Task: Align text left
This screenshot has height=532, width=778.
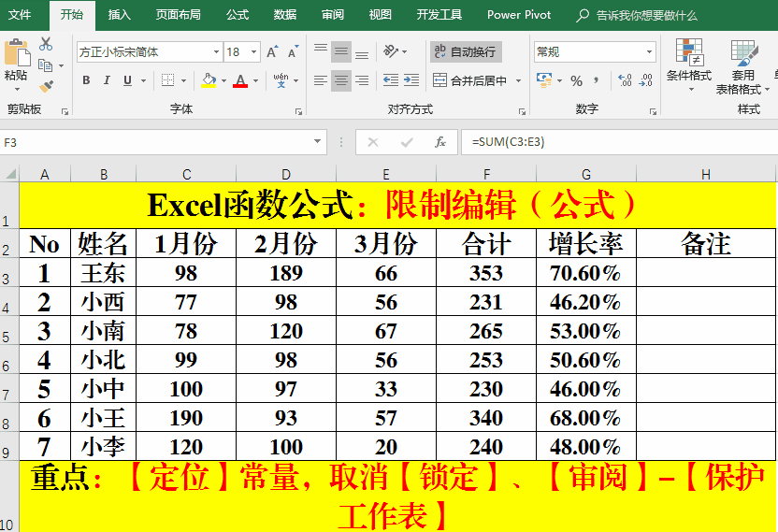Action: click(x=321, y=80)
